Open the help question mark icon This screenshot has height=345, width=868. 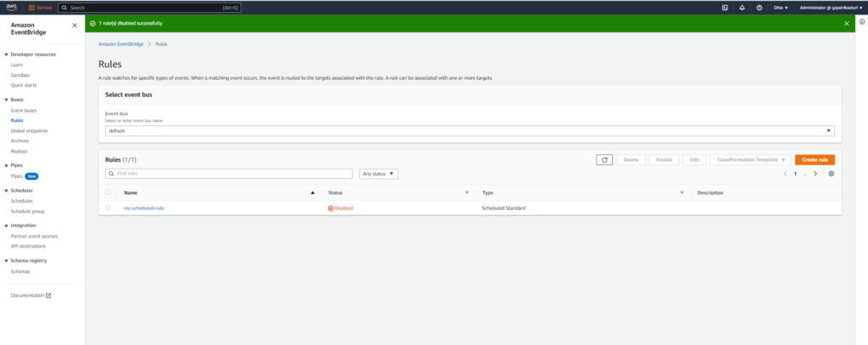(759, 8)
